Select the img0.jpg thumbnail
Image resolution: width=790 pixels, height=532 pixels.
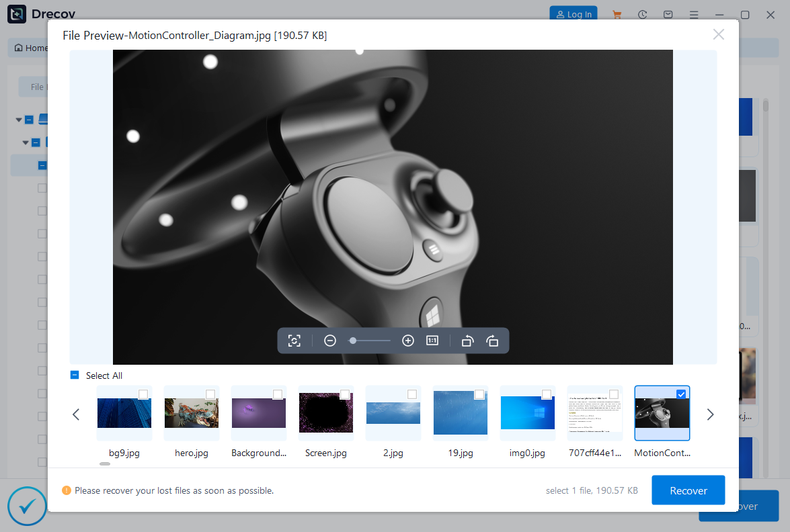point(527,412)
